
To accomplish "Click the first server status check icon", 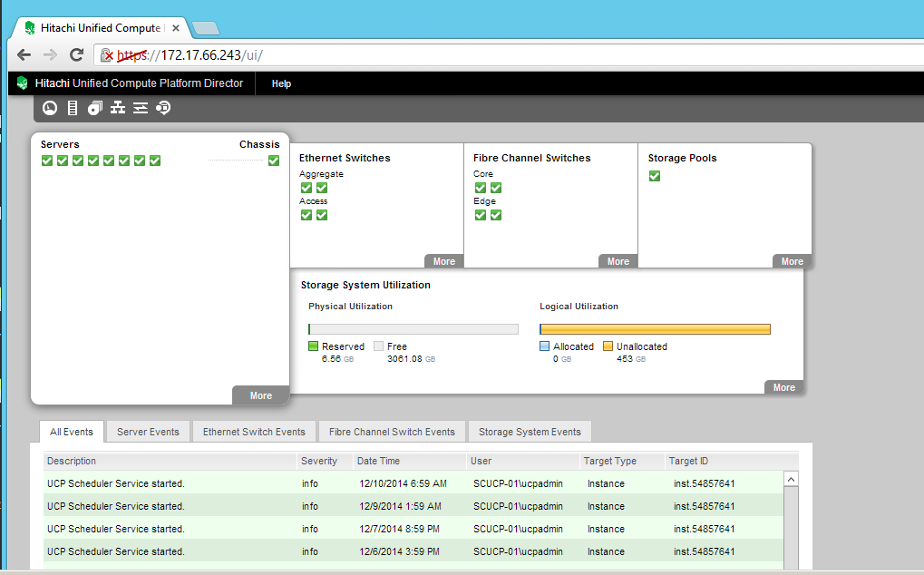I will click(47, 161).
